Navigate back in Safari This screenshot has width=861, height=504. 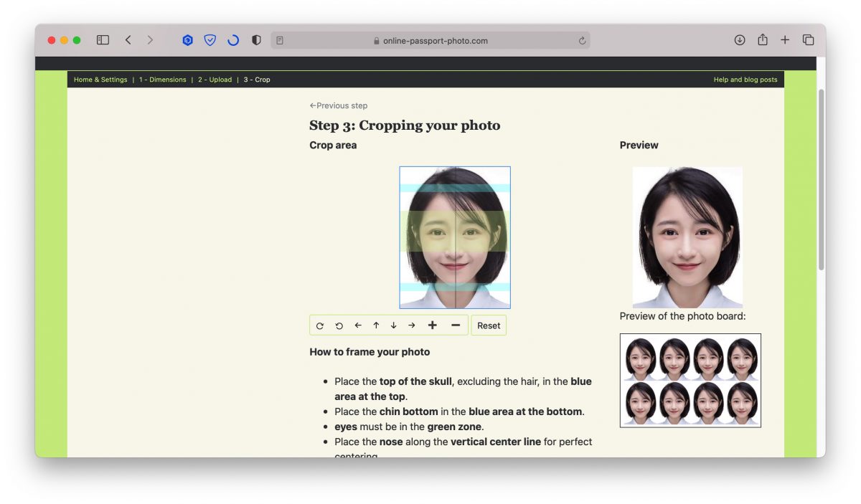128,40
